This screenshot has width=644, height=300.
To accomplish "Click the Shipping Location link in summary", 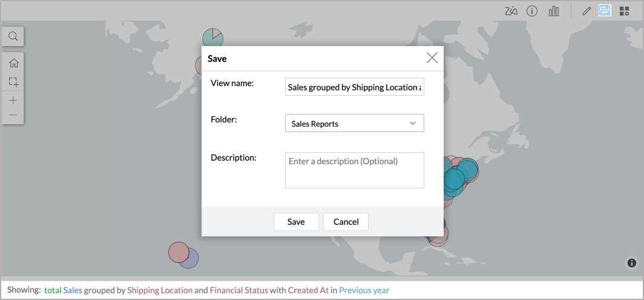I will [x=160, y=290].
